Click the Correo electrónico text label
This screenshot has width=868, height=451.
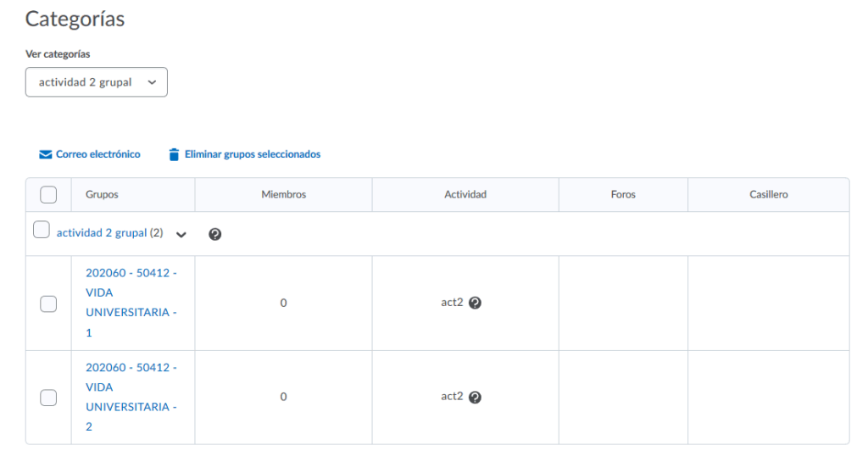(x=97, y=154)
